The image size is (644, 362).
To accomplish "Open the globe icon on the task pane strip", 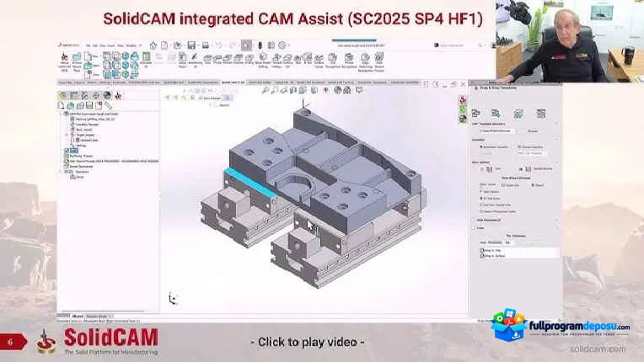I will [463, 119].
